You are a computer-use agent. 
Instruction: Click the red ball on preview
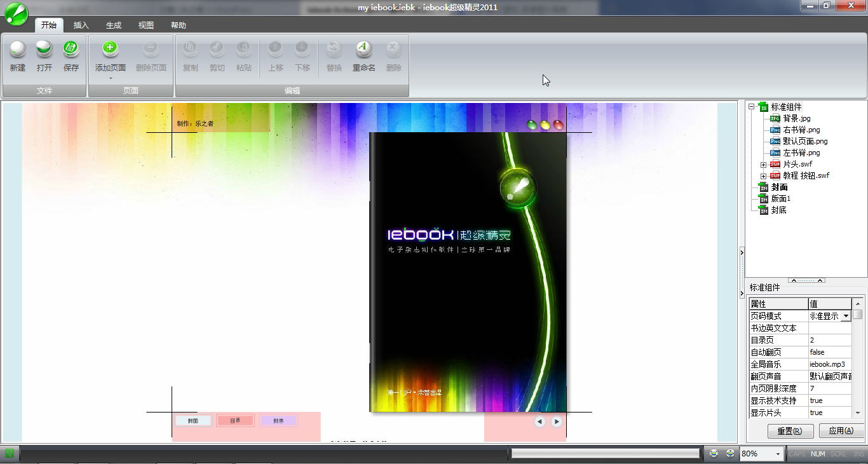point(558,125)
